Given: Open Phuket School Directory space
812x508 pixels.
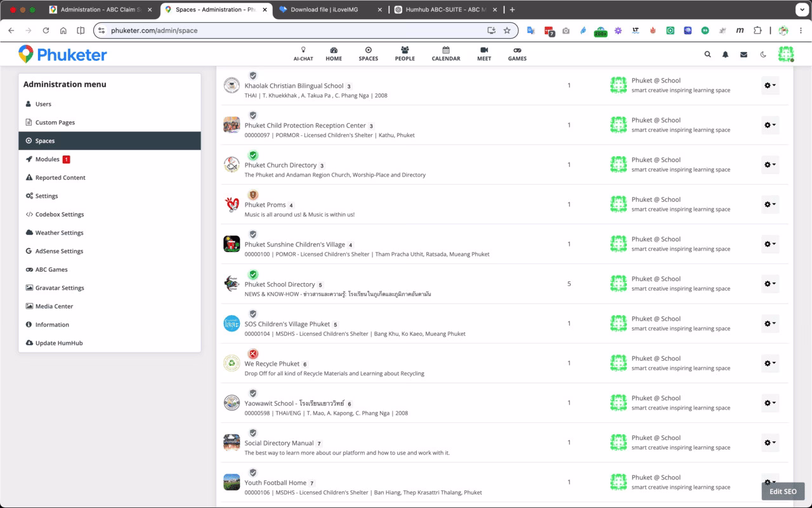Looking at the screenshot, I should click(x=280, y=284).
